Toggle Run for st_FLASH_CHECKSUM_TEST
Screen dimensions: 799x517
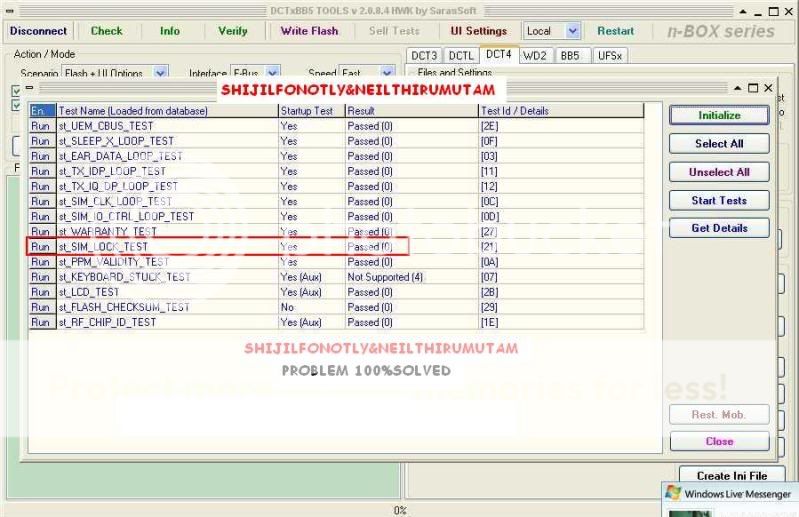[x=41, y=307]
